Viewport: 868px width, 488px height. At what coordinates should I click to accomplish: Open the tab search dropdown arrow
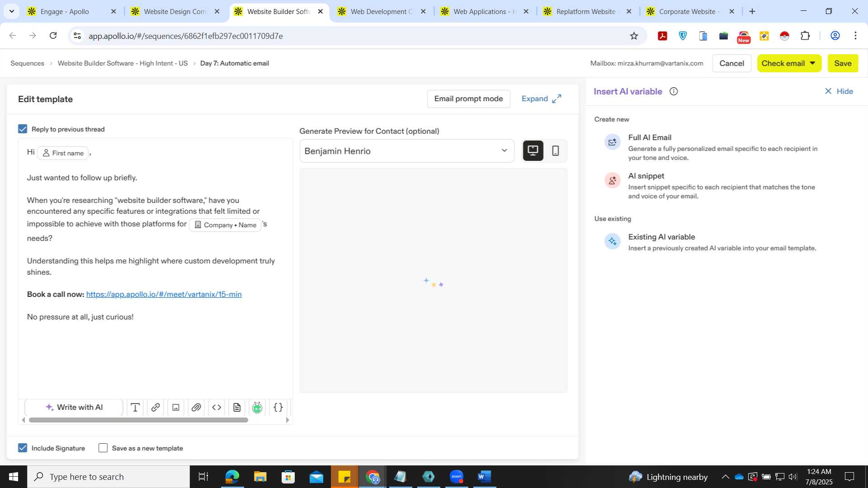(11, 11)
